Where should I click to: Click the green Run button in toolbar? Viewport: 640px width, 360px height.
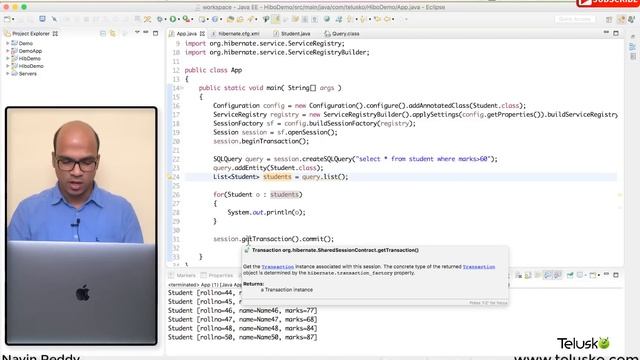[173, 19]
